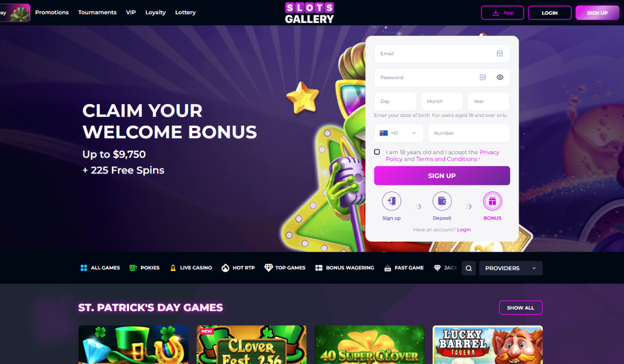Expand the Providers dropdown
Viewport: 624px width, 364px height.
511,268
